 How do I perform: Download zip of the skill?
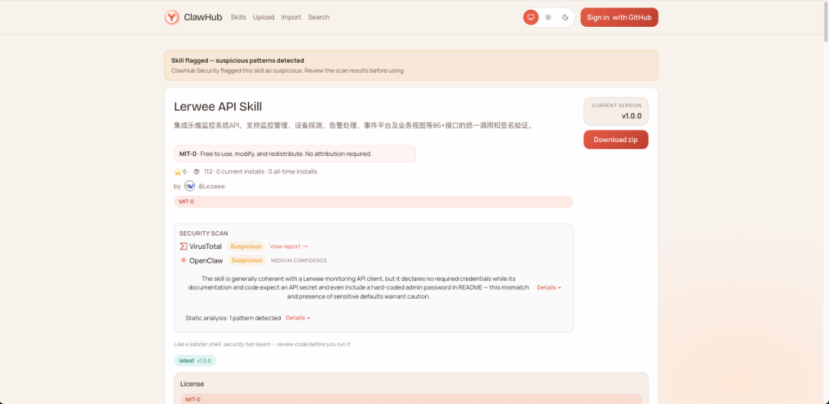click(616, 139)
